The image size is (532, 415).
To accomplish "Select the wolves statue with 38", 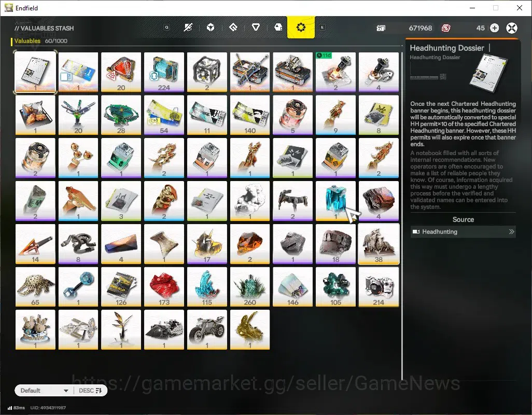I will click(x=379, y=244).
